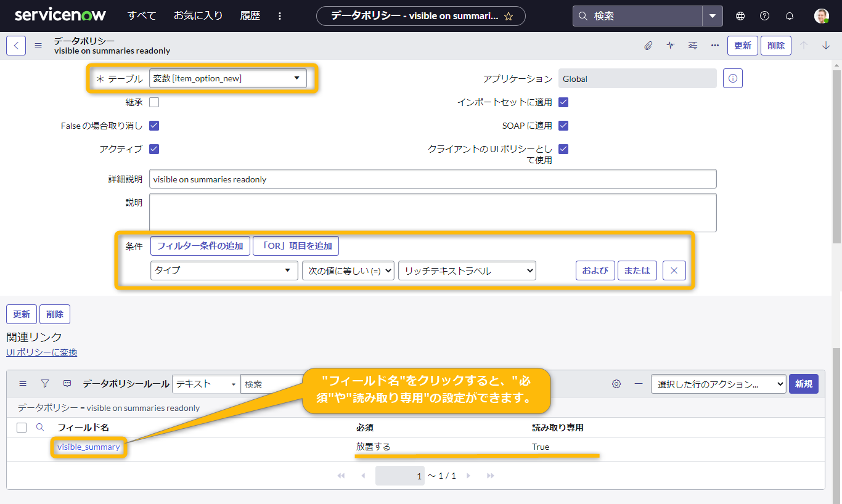
Task: Open the more options ellipsis menu
Action: point(714,45)
